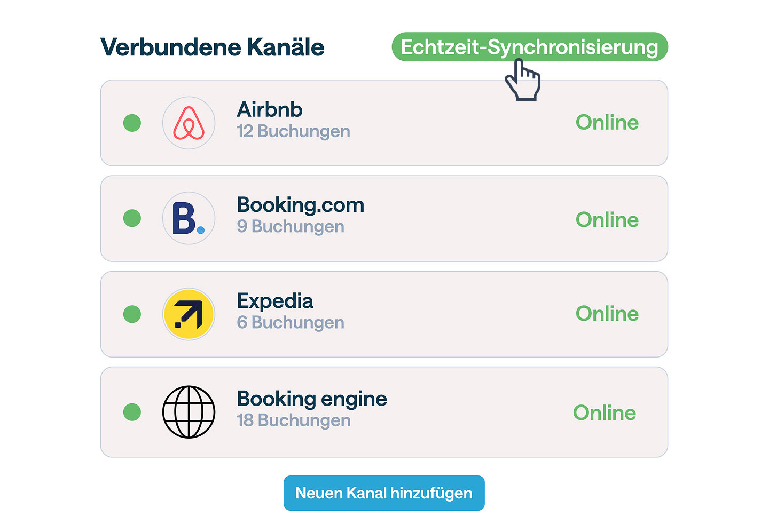Click the green status dot beside Airbnb

[x=132, y=123]
